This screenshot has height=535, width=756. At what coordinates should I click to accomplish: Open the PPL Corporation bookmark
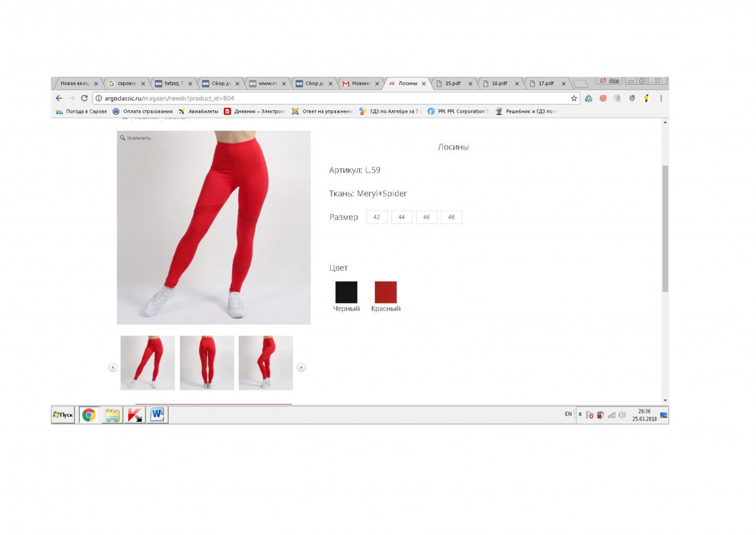(458, 111)
